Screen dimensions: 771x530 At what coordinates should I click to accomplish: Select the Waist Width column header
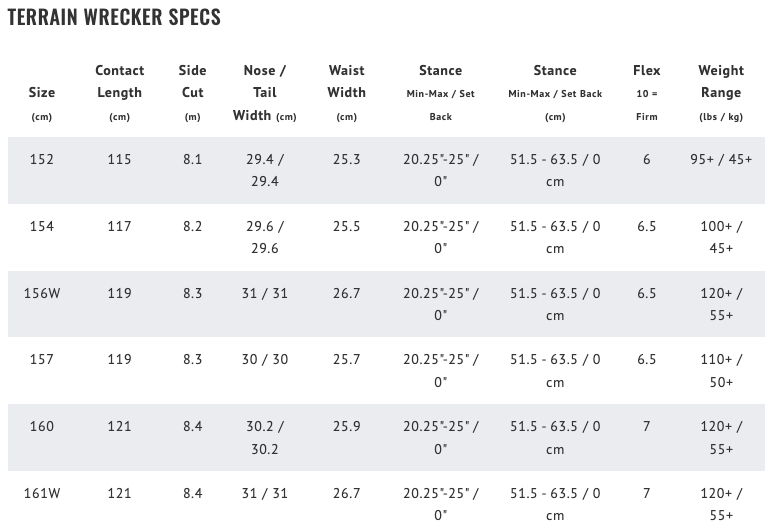pos(346,82)
